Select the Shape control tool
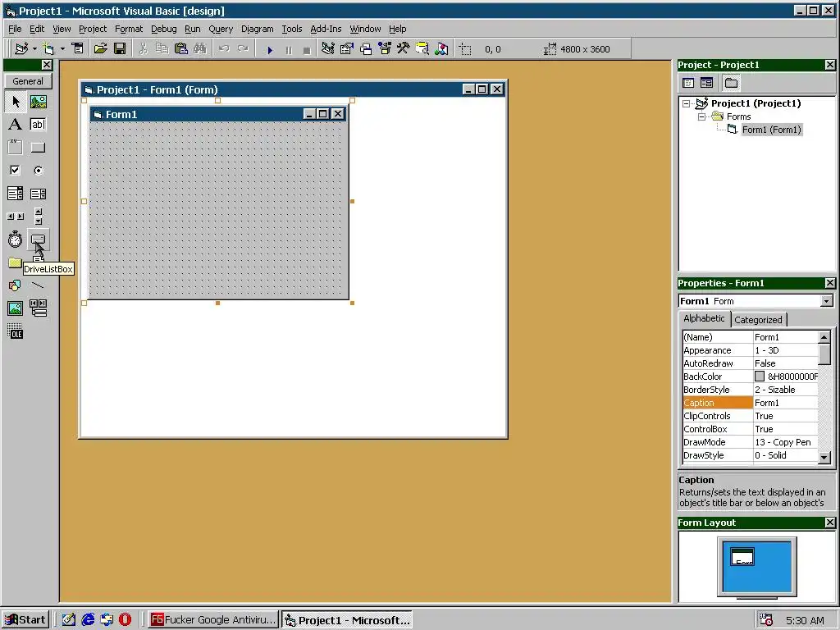Image resolution: width=840 pixels, height=630 pixels. [16, 285]
